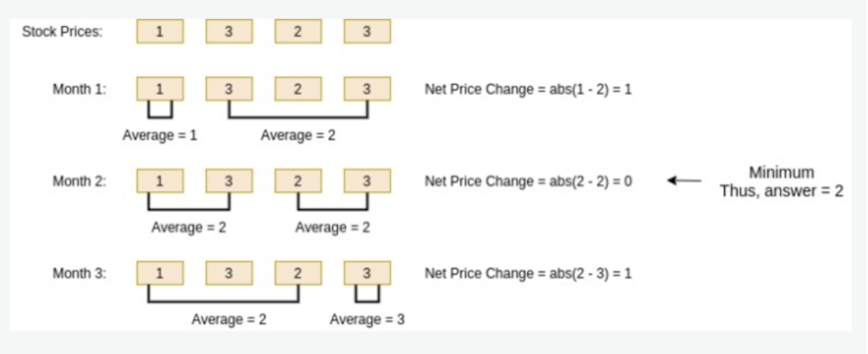868x354 pixels.
Task: Click the "Month 3:" label
Action: pyautogui.click(x=80, y=274)
